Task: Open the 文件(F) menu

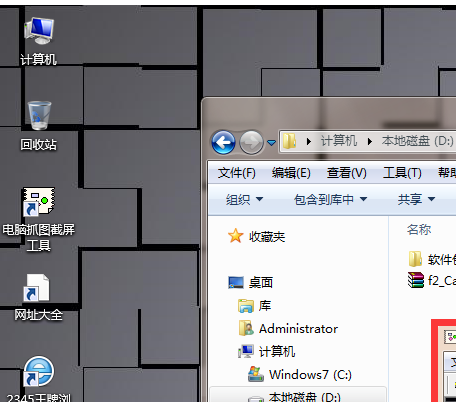Action: (237, 173)
